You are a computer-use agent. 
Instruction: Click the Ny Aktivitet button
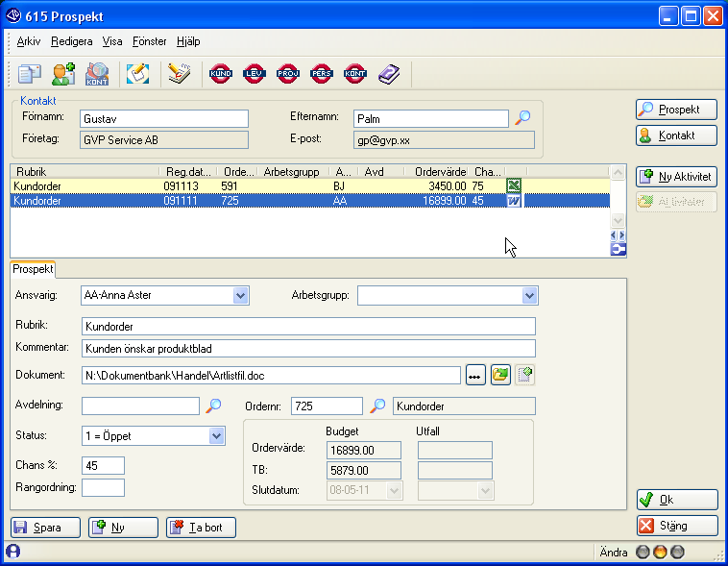tap(676, 177)
